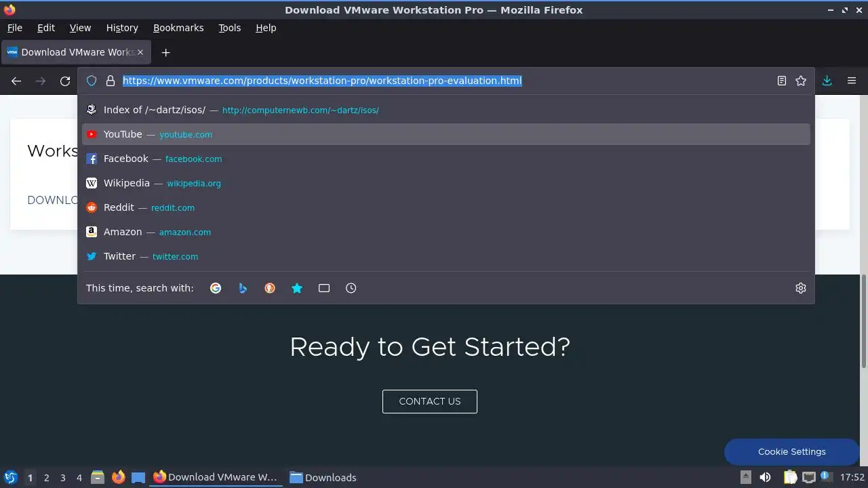Screen dimensions: 868x488
Task: Open the Firefox hamburger menu
Action: click(x=852, y=81)
